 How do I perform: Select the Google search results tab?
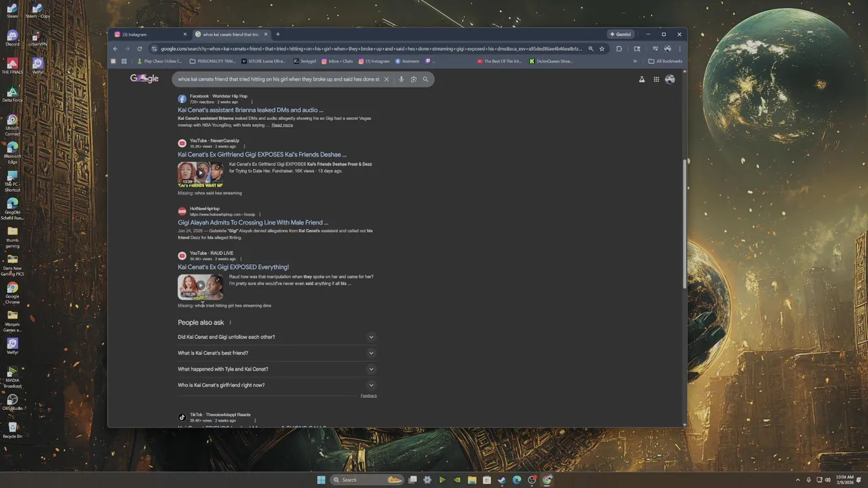click(x=231, y=35)
